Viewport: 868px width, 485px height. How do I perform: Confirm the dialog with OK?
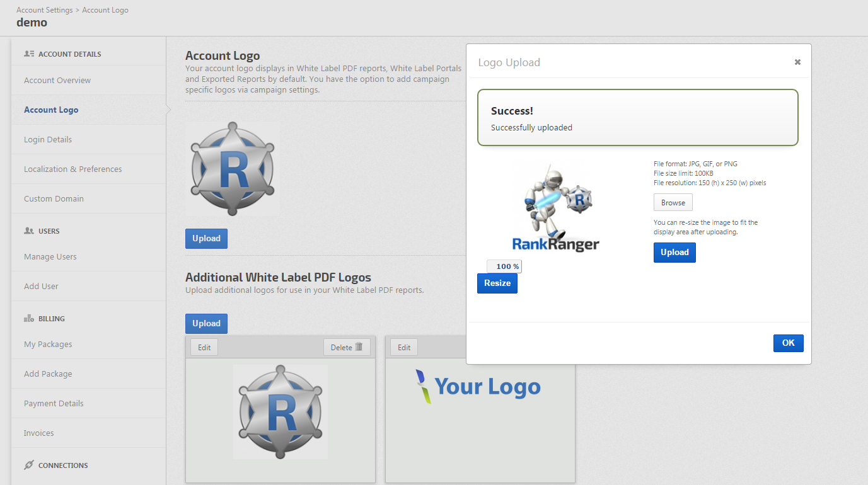coord(788,343)
